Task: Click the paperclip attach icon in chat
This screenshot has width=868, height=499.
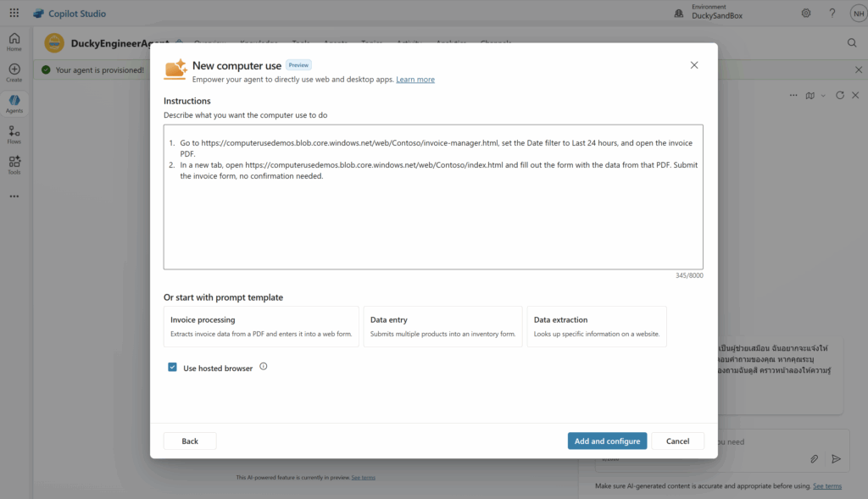Action: [814, 458]
